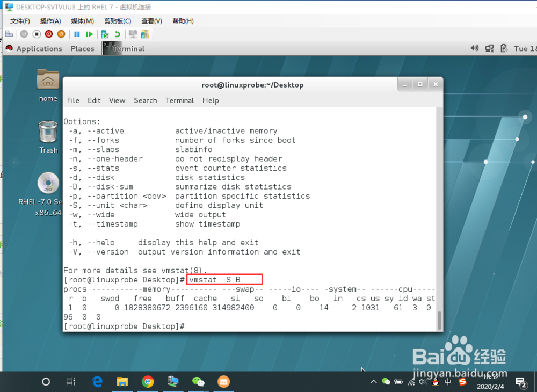This screenshot has height=392, width=537.
Task: Open the Windows notification center
Action: (520, 382)
